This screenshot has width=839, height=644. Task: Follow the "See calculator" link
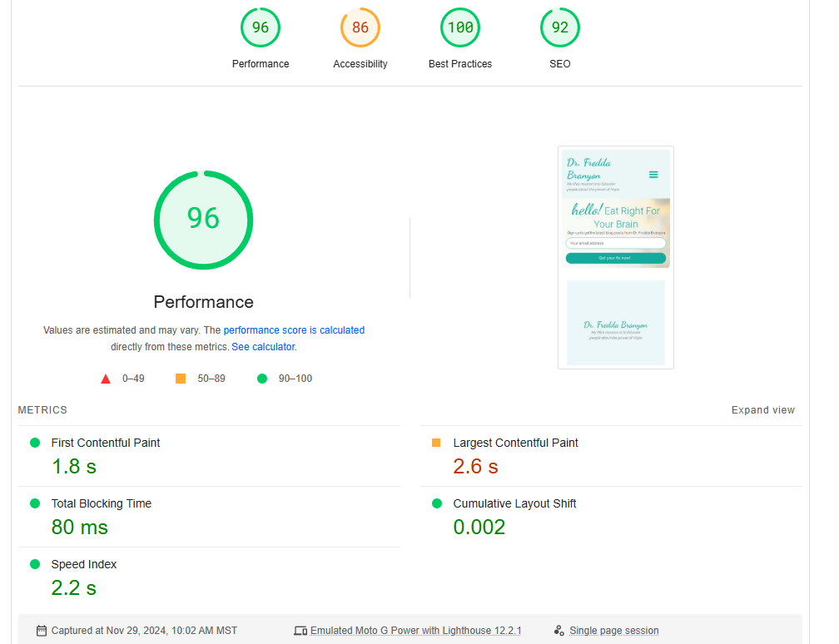[x=262, y=347]
